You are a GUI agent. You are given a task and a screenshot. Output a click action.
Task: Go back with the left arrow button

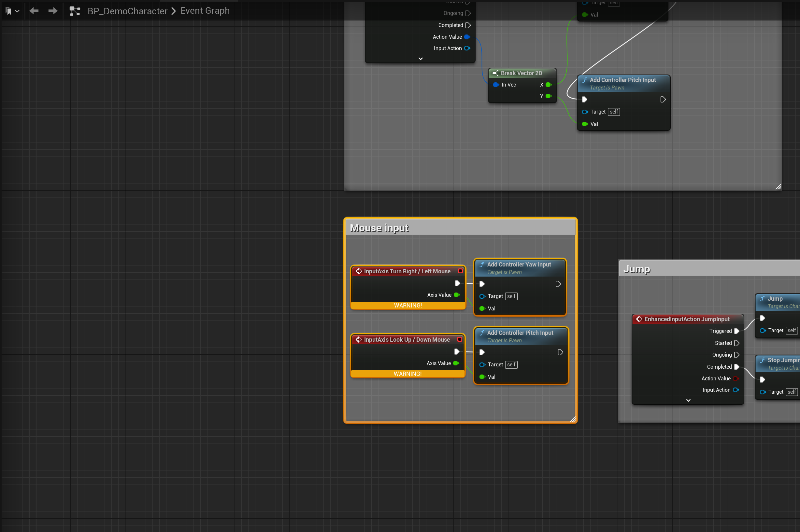click(x=34, y=11)
